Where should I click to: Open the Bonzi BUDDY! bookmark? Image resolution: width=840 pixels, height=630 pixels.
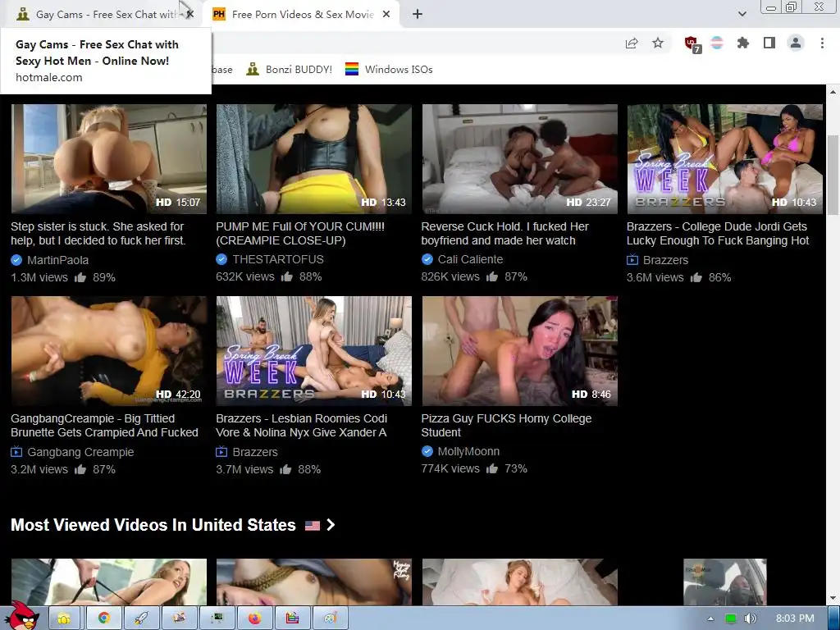(x=290, y=69)
